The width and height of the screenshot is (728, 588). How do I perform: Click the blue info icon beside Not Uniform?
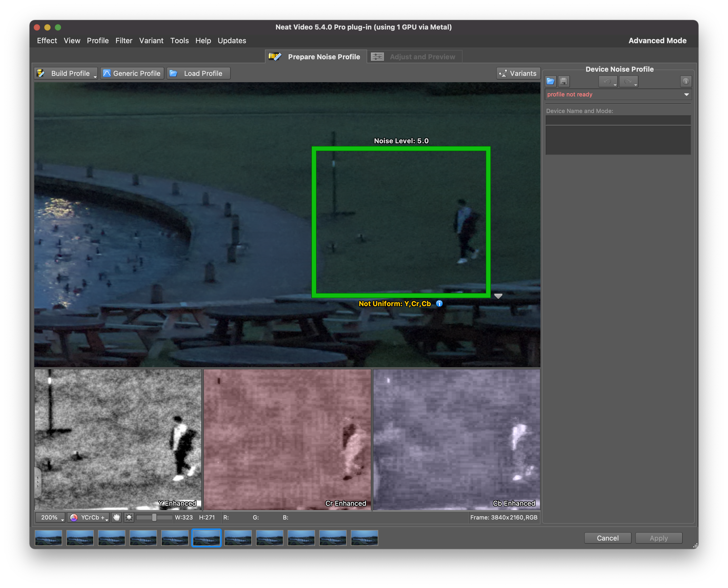(439, 303)
